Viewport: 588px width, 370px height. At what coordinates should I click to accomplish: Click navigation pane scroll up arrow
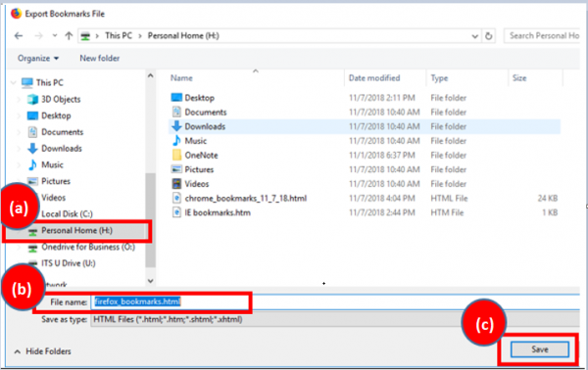pos(150,76)
